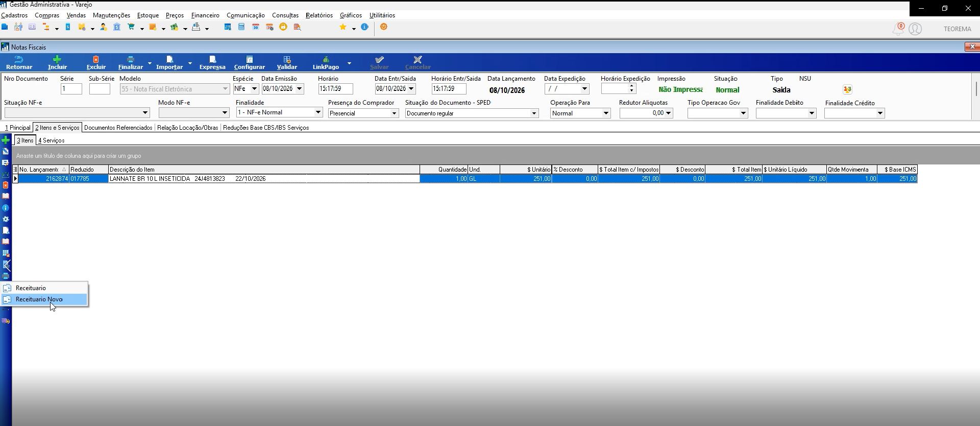Open the Presença do Comprador dropdown
Screen dimensions: 980x426
pos(394,113)
